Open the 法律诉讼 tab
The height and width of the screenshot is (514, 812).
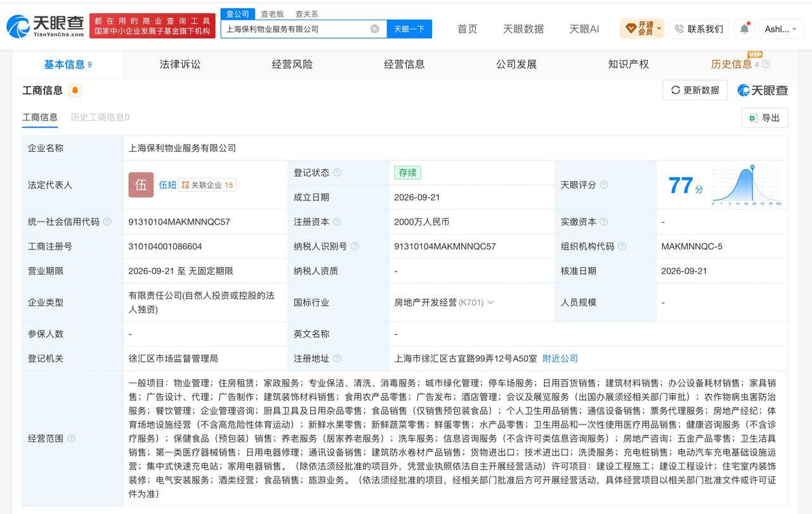(180, 64)
